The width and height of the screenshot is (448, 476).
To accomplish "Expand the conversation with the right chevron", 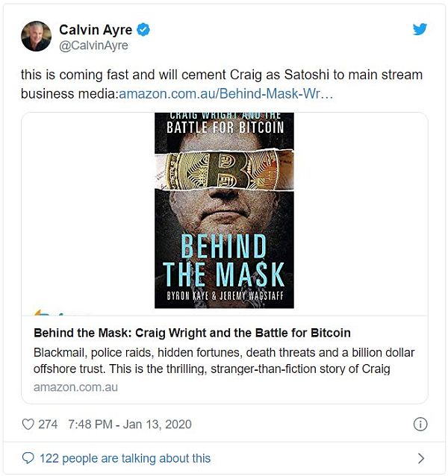I will click(x=420, y=458).
